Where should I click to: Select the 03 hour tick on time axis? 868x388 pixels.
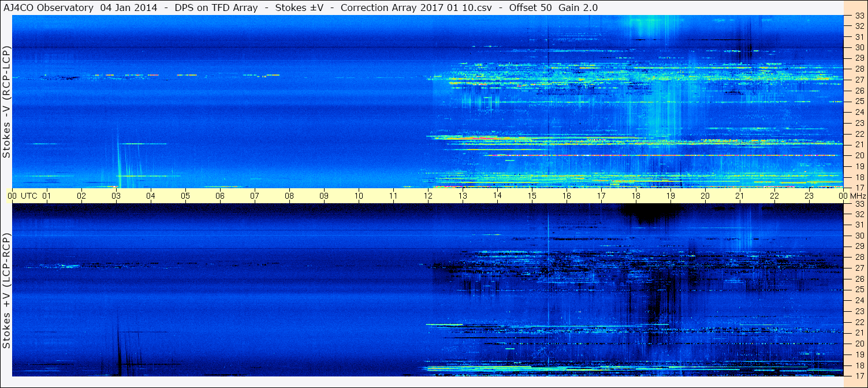click(x=116, y=196)
